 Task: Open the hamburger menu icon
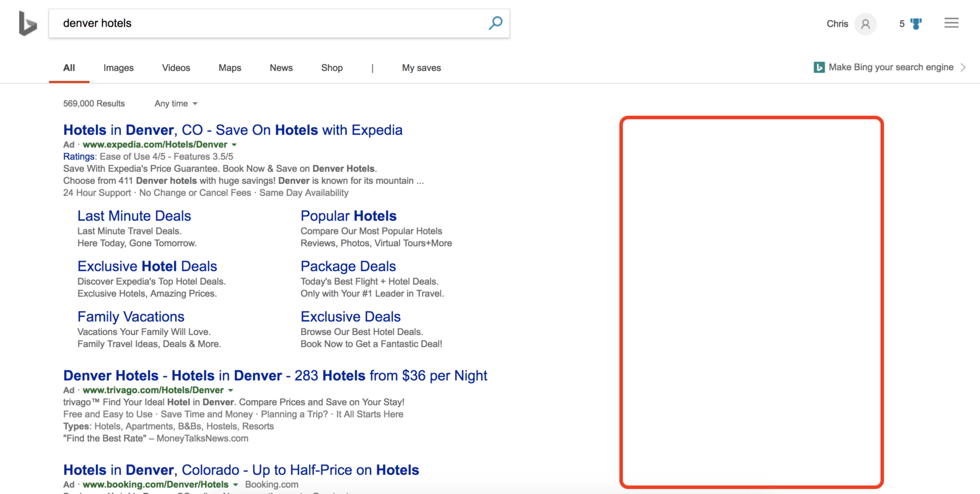pyautogui.click(x=951, y=23)
